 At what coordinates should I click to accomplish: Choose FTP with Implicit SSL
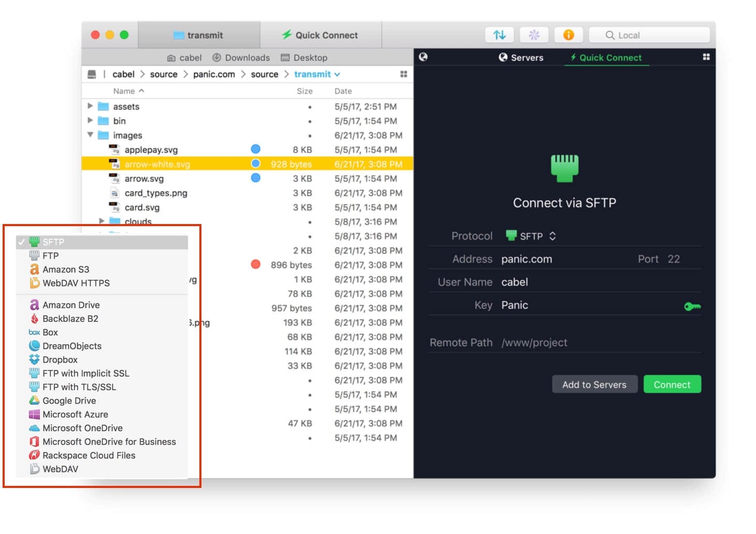pyautogui.click(x=102, y=373)
